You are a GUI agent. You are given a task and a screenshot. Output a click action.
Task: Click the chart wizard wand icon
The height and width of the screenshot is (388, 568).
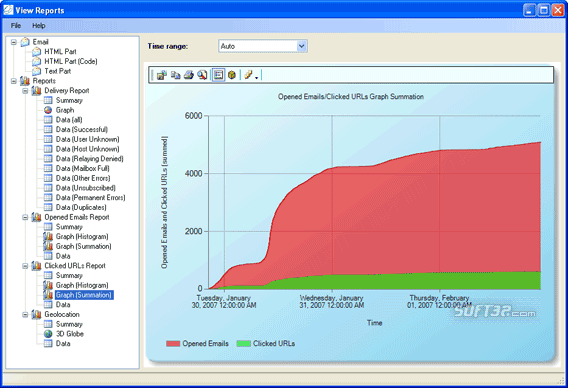[248, 75]
